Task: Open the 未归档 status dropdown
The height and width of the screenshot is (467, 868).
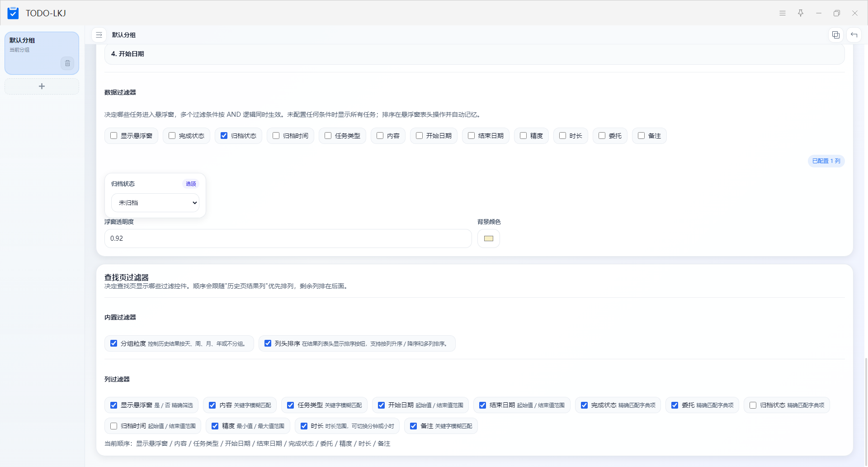Action: (155, 203)
